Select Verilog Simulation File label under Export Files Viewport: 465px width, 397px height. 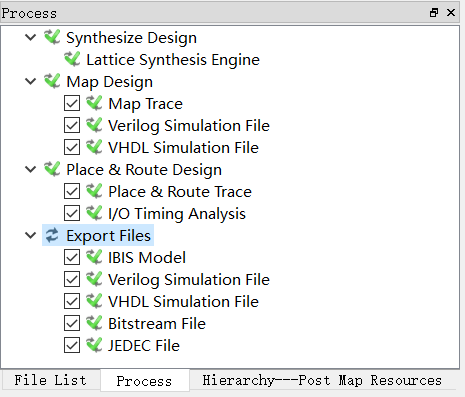pyautogui.click(x=189, y=280)
